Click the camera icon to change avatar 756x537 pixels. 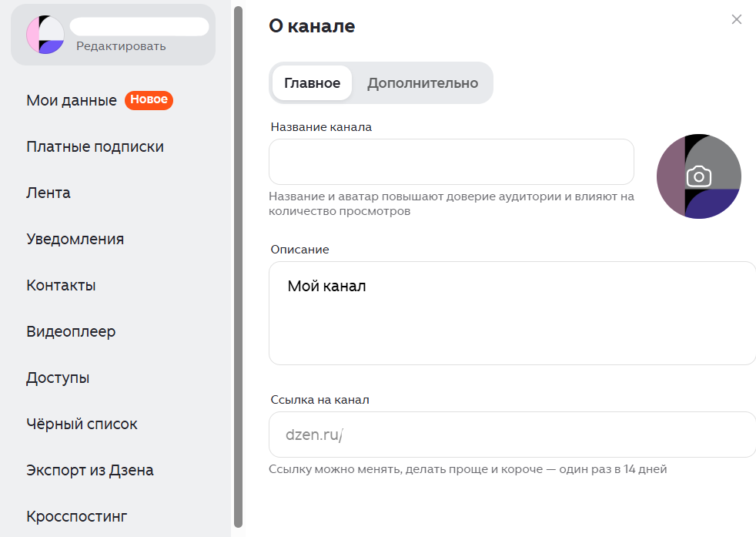click(698, 176)
